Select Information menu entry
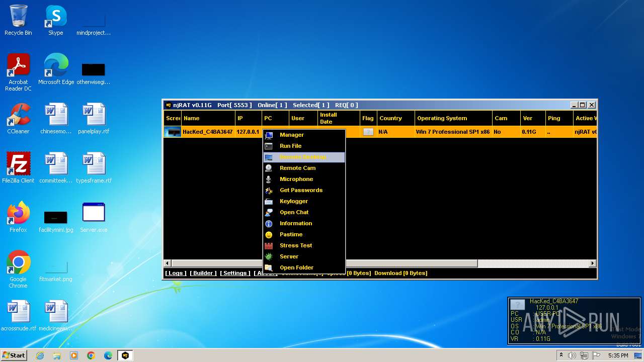Image resolution: width=644 pixels, height=362 pixels. click(x=304, y=223)
